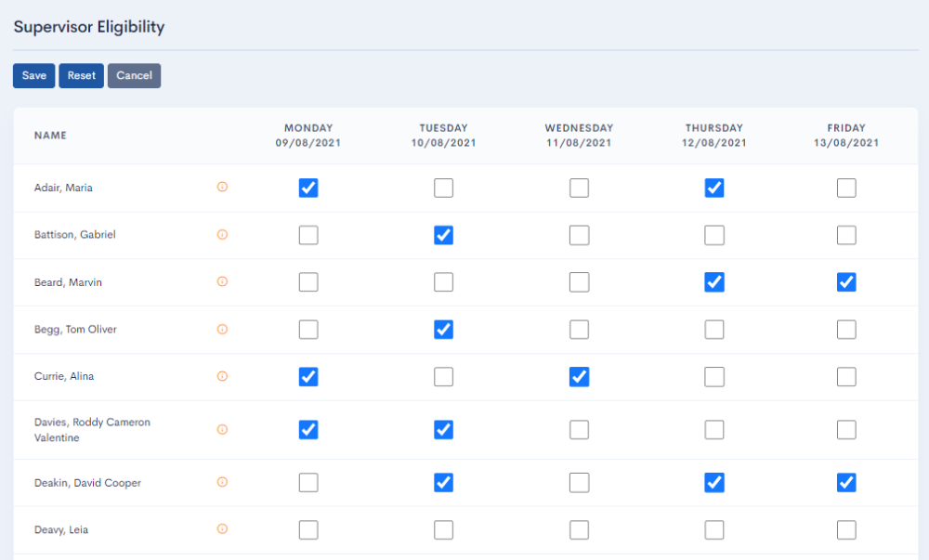Tick Thursday checkbox for Currie, Alina

coord(714,376)
